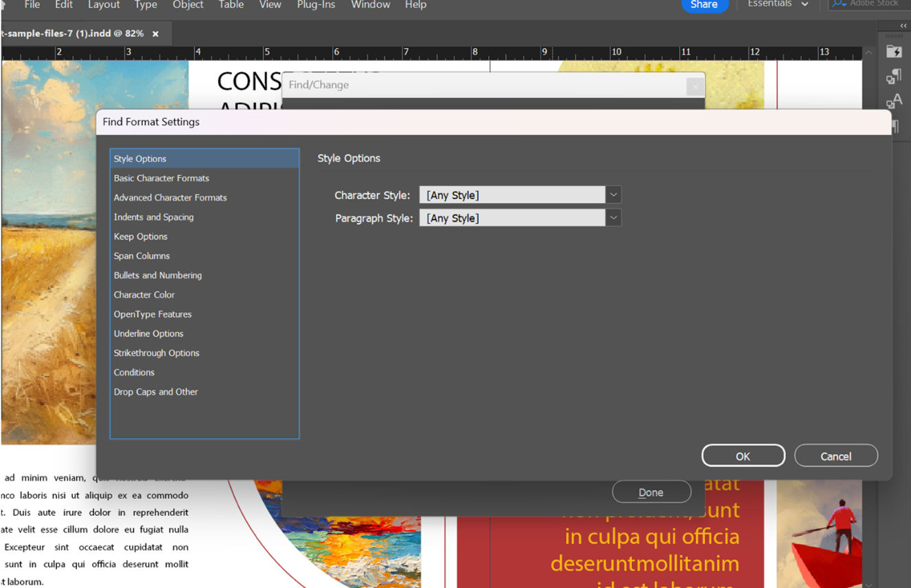The image size is (911, 588).
Task: Select OpenType Features category
Action: pyautogui.click(x=205, y=314)
